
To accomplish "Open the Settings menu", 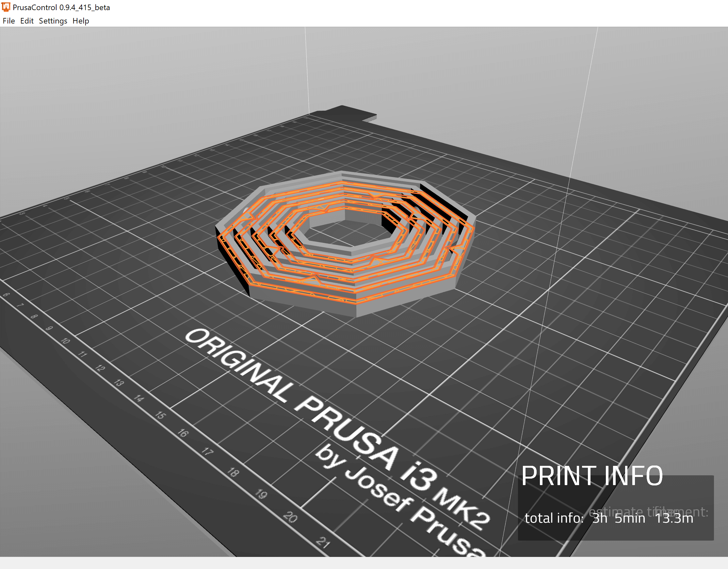I will pyautogui.click(x=53, y=21).
